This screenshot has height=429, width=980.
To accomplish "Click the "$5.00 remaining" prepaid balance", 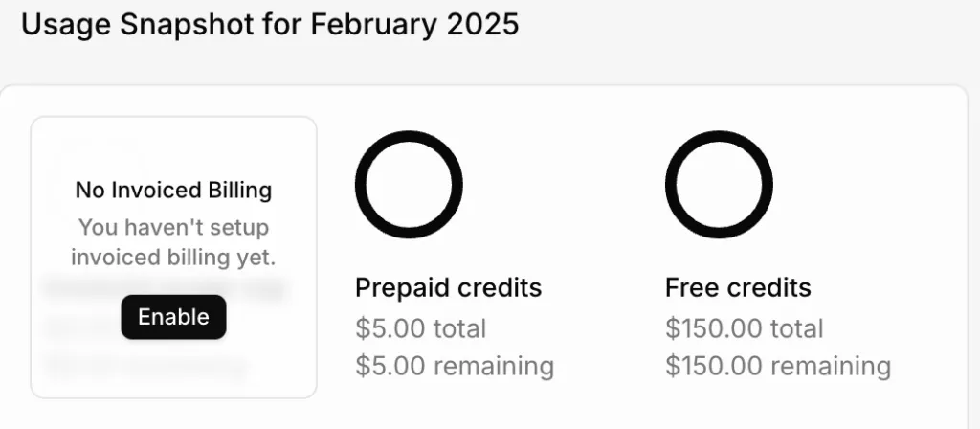I will pyautogui.click(x=454, y=366).
